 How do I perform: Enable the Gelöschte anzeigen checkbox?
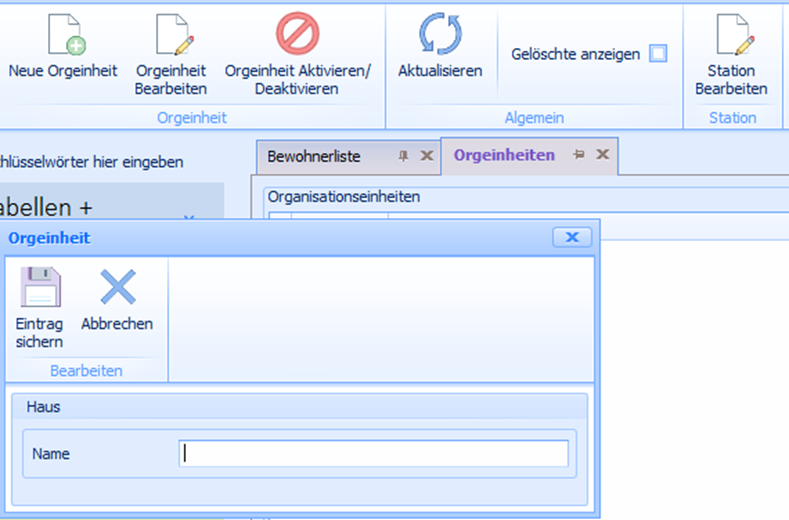[x=658, y=54]
